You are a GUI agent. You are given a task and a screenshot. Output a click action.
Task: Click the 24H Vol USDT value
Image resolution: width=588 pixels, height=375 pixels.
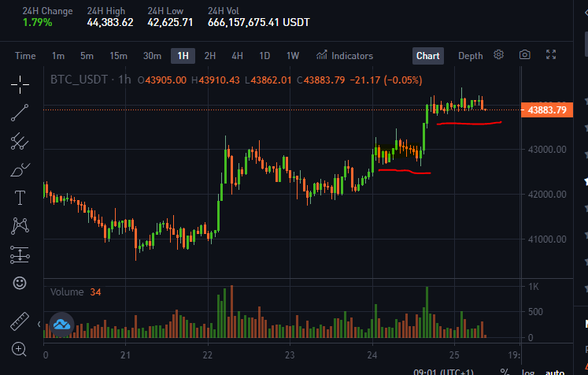[x=259, y=23]
